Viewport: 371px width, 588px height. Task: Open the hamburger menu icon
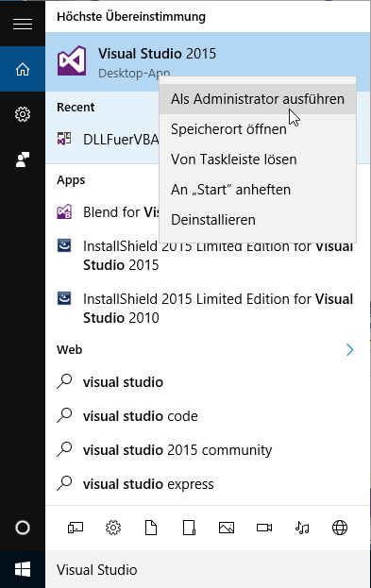point(23,25)
